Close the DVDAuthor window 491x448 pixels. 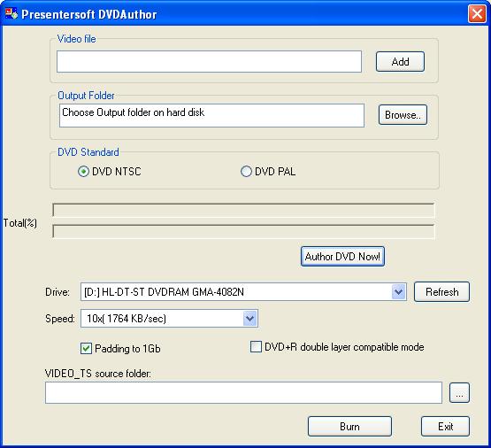(477, 14)
